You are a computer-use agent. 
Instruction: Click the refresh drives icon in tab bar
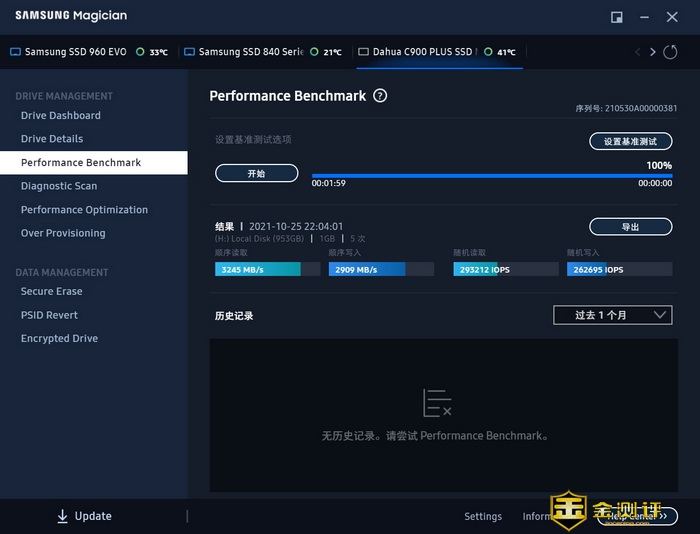(x=670, y=52)
